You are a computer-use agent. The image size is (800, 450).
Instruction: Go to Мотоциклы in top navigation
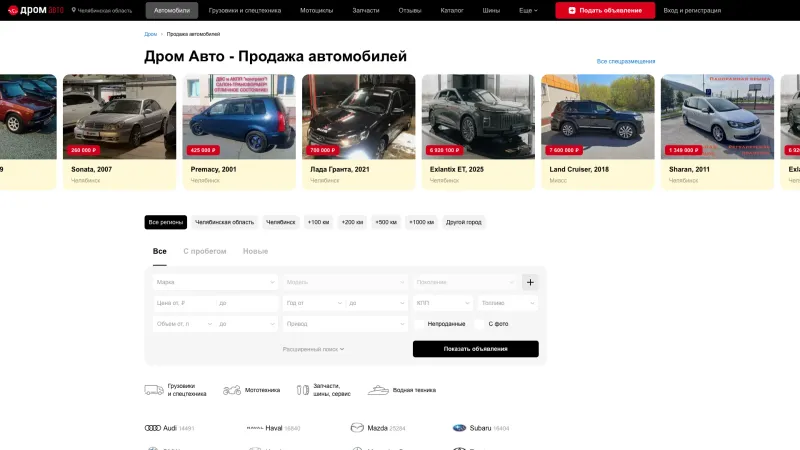(x=316, y=10)
